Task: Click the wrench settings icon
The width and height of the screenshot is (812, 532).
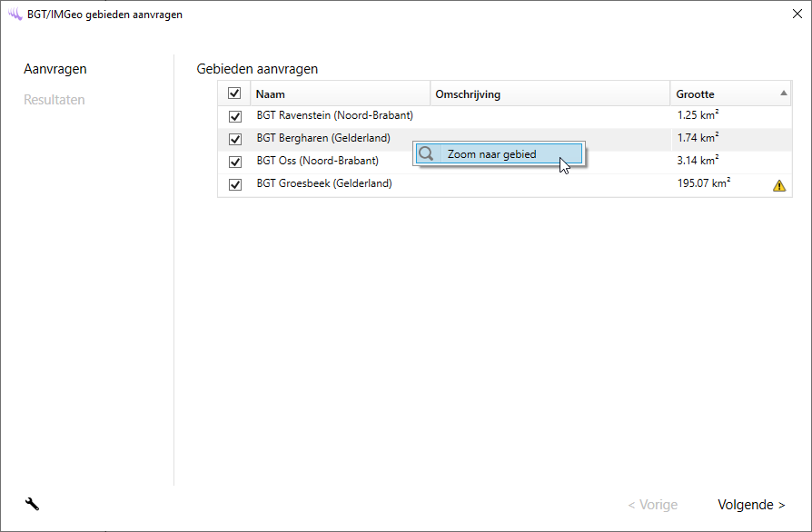Action: click(x=32, y=505)
